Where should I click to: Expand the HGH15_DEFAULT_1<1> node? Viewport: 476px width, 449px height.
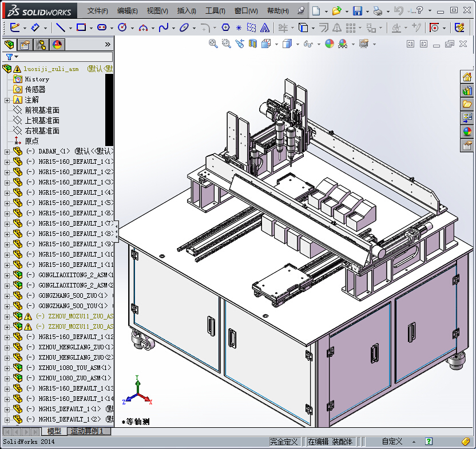point(7,409)
